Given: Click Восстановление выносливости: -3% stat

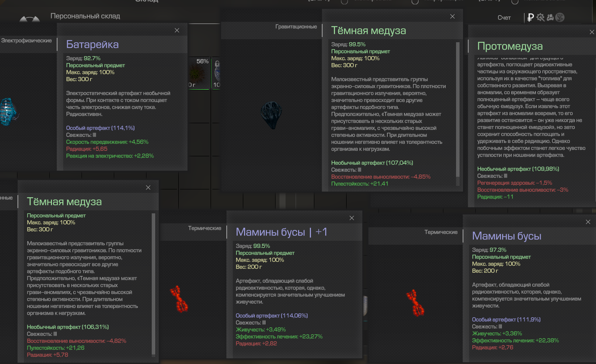Looking at the screenshot, I should coord(523,190).
